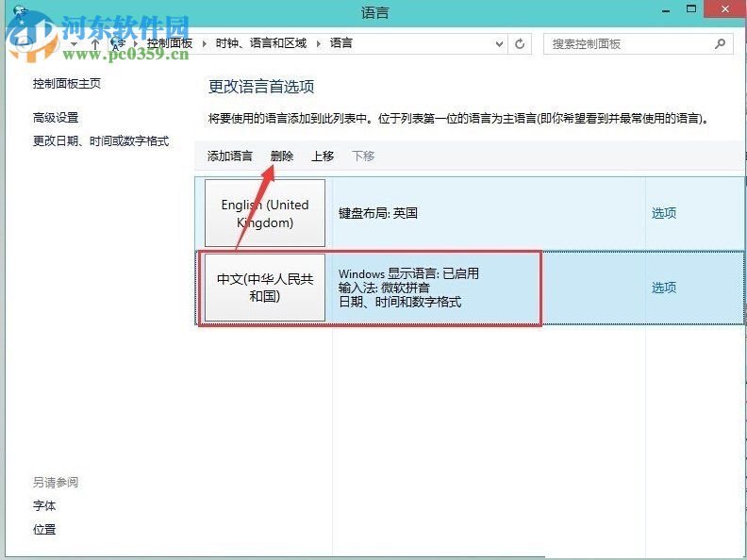Click the refresh icon beside the address bar
Image resolution: width=747 pixels, height=560 pixels.
(x=521, y=43)
